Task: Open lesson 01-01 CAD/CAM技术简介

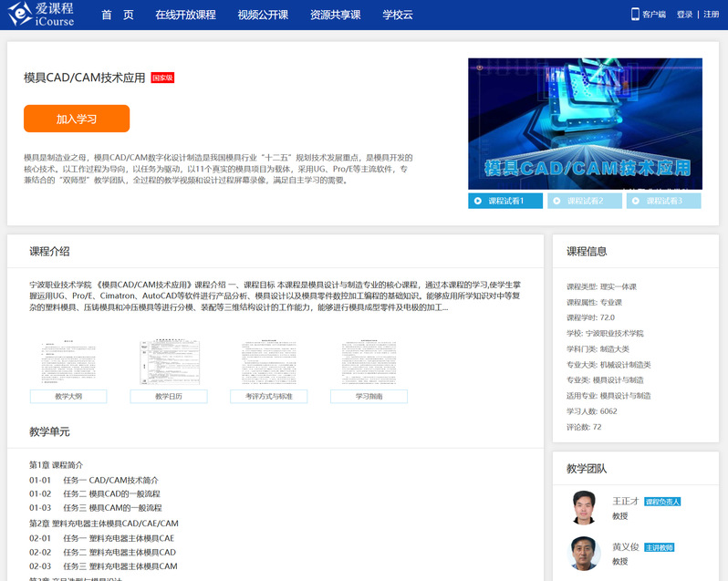Action: coord(94,481)
